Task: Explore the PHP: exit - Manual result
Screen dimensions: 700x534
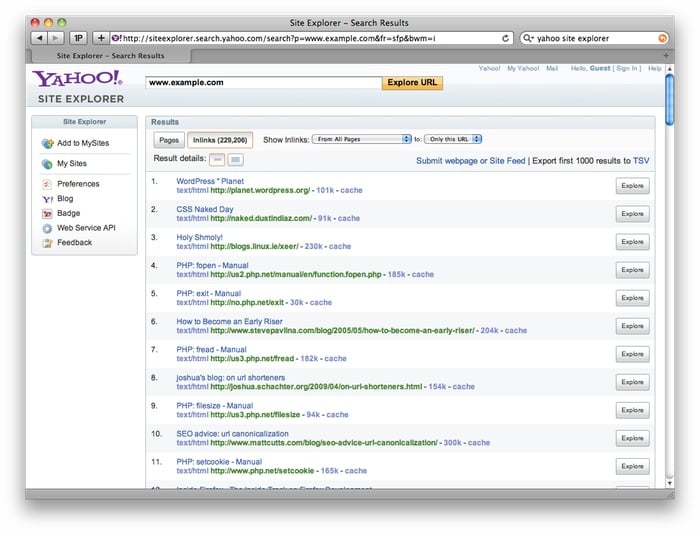Action: click(633, 298)
